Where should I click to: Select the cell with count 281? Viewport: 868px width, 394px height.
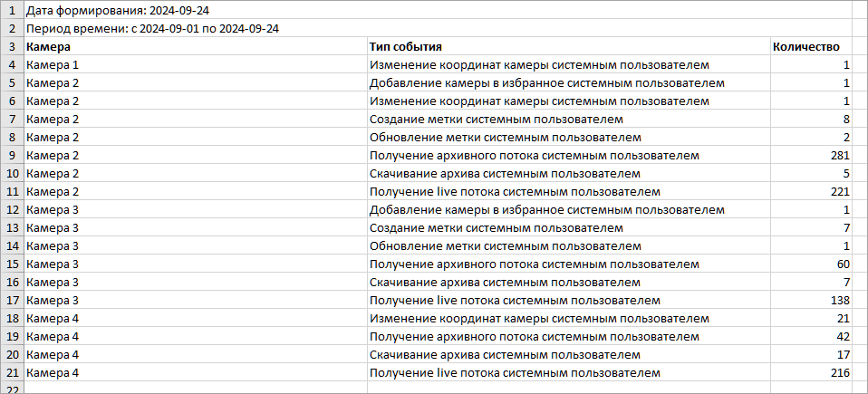(840, 155)
